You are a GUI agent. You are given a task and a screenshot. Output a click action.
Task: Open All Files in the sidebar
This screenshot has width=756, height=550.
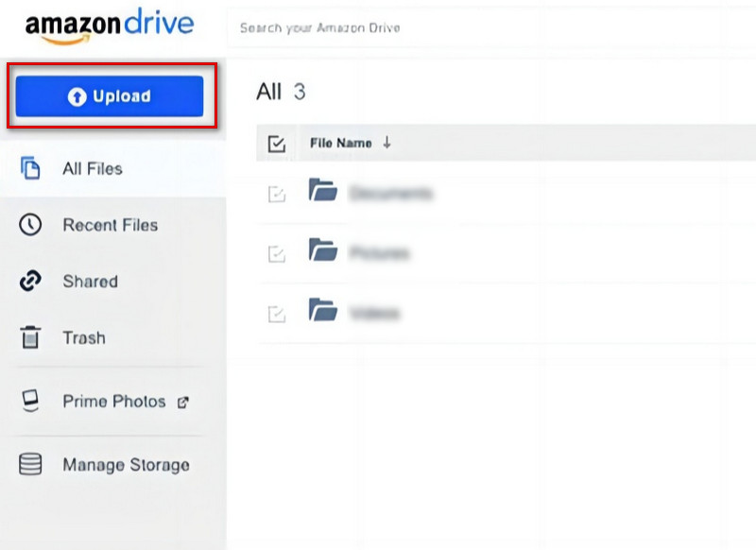(112, 169)
